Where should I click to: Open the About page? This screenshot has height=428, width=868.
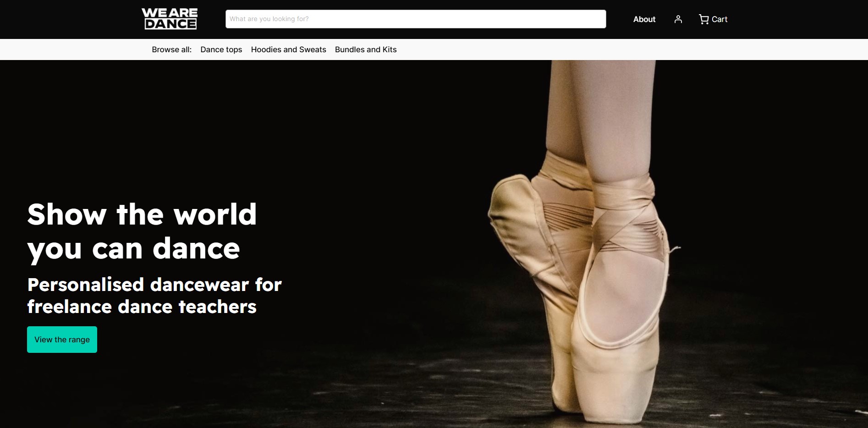(x=644, y=19)
